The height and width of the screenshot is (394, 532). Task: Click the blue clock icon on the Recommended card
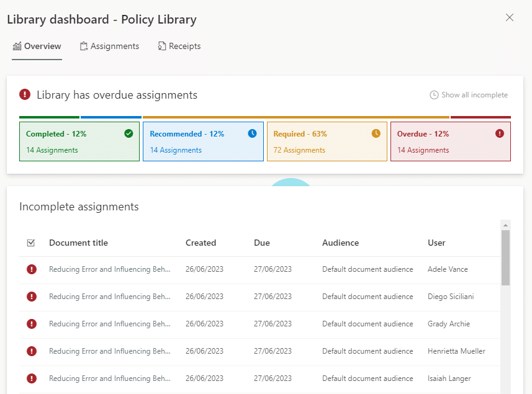(253, 133)
